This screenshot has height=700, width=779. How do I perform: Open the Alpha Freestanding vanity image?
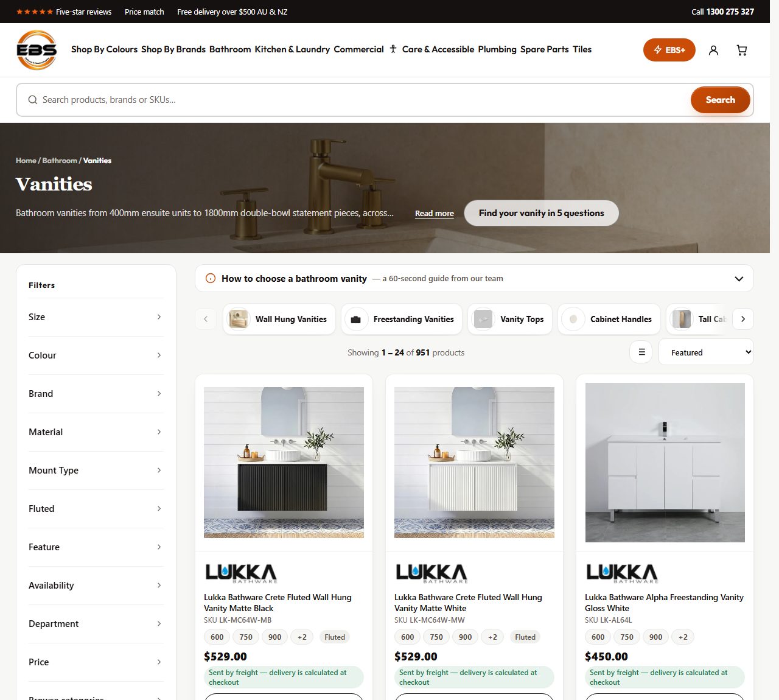click(665, 463)
